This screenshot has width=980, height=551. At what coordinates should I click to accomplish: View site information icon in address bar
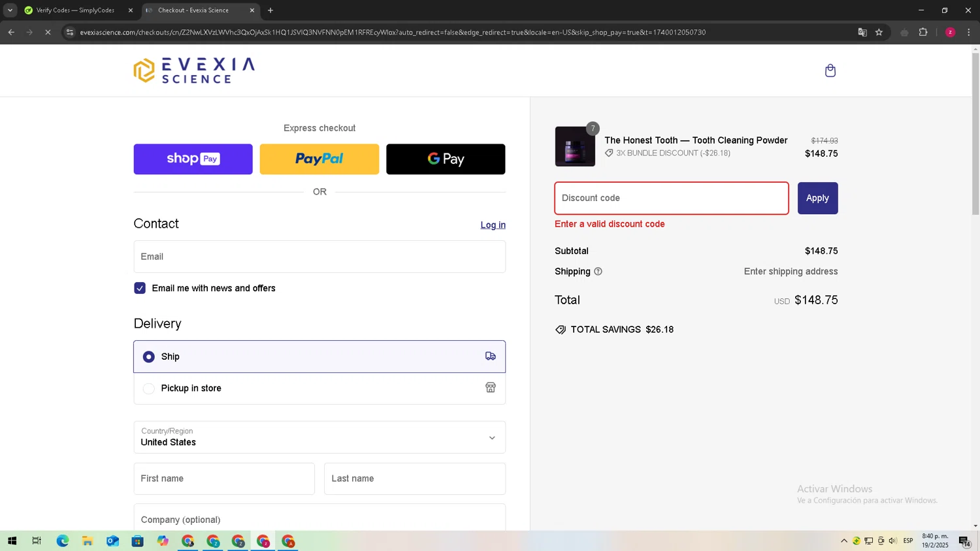pyautogui.click(x=70, y=32)
